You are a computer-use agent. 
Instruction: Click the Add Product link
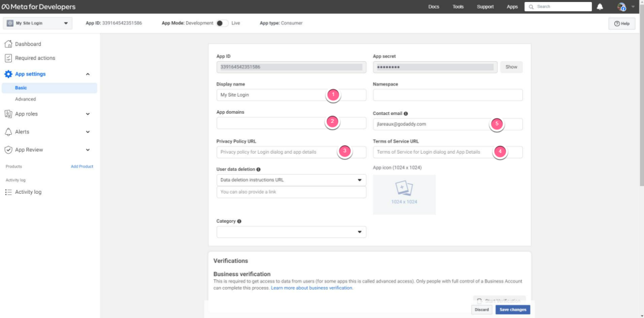82,167
